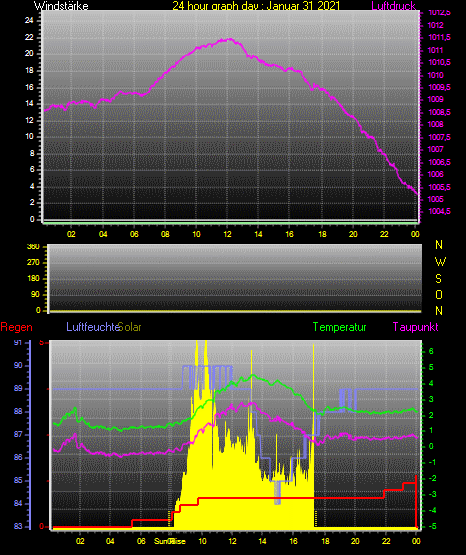Click 270 on wind direction axis
This screenshot has width=466, height=555.
click(33, 263)
